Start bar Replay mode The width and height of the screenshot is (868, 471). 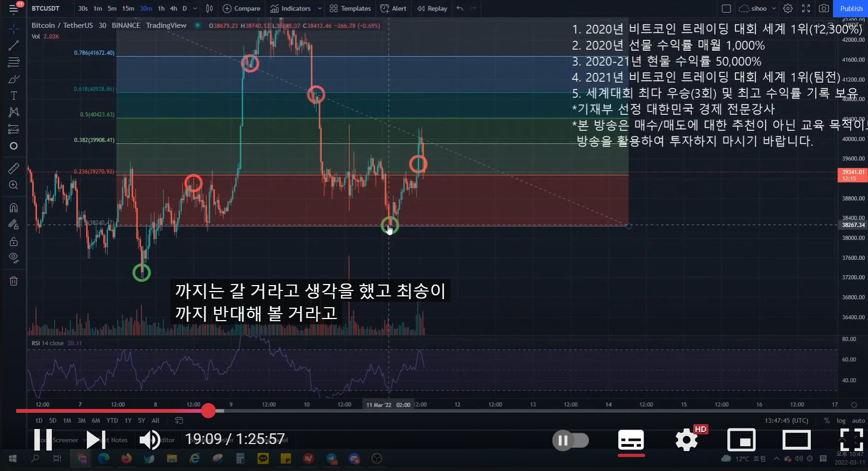[x=432, y=8]
